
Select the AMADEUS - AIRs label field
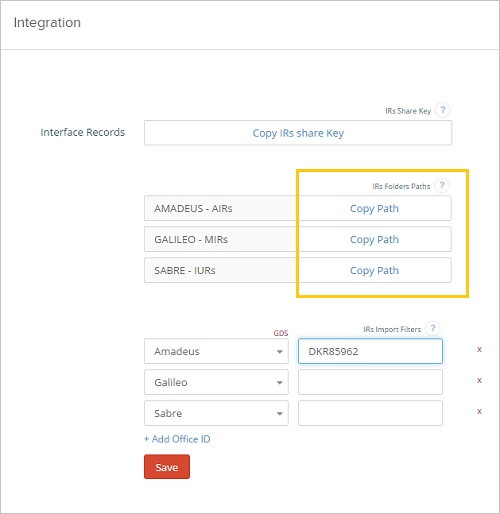coord(221,209)
